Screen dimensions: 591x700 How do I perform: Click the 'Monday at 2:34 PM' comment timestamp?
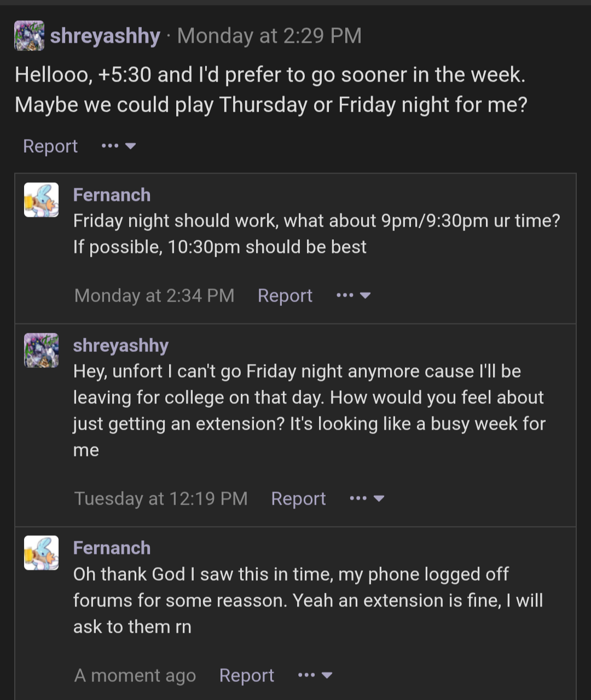pyautogui.click(x=154, y=296)
